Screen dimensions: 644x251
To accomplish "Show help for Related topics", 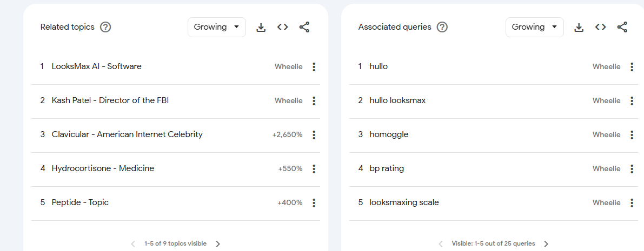I will point(105,27).
